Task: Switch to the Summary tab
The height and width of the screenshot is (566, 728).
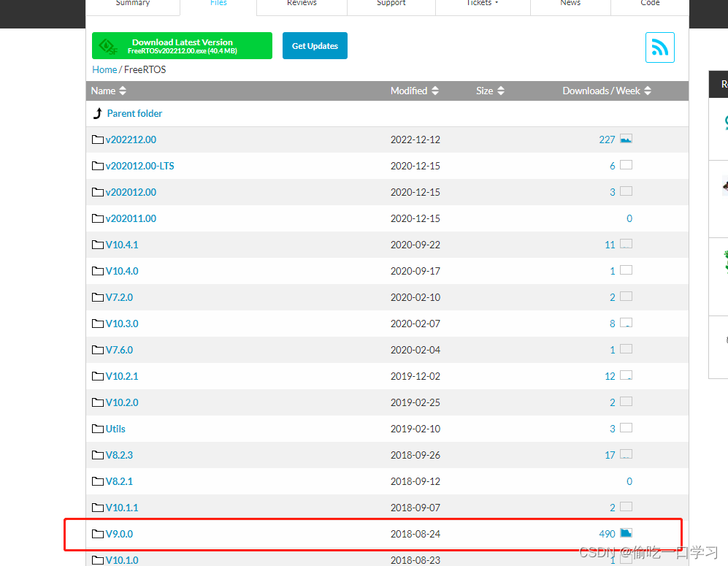Action: click(x=133, y=3)
